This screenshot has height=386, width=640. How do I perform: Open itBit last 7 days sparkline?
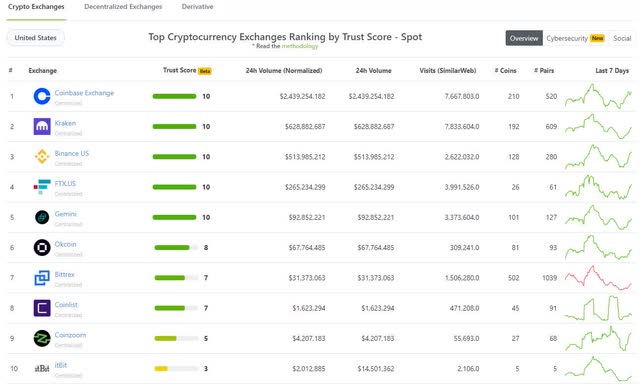(598, 368)
